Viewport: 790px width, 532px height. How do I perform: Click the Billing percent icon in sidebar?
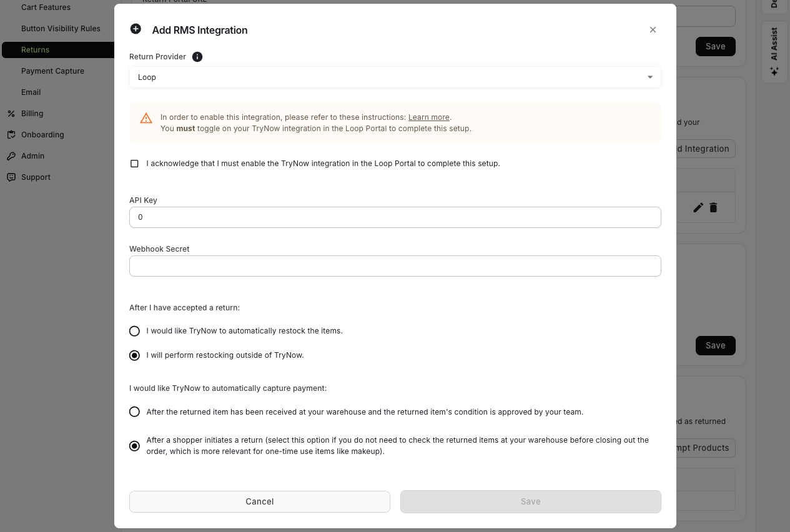coord(11,114)
